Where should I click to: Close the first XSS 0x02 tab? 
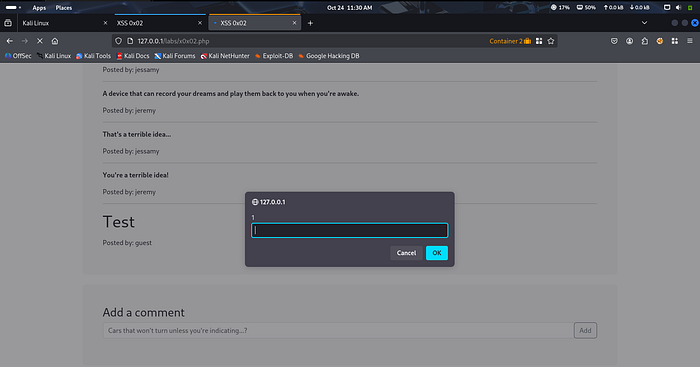click(x=200, y=23)
